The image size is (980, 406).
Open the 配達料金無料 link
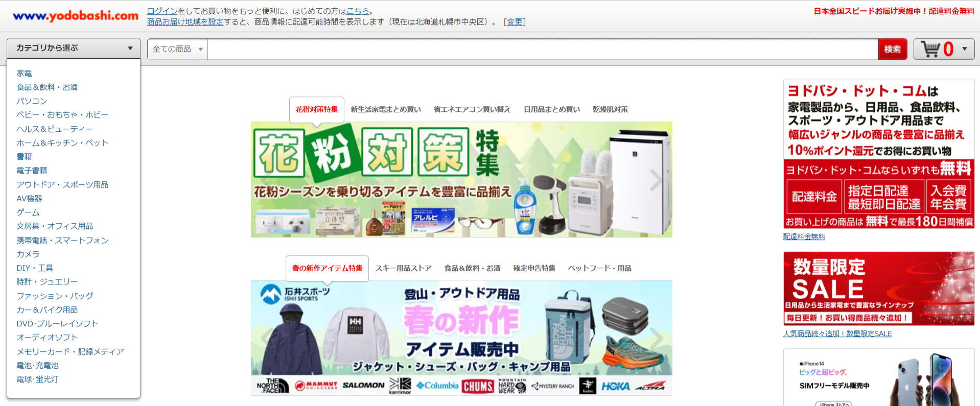(804, 236)
